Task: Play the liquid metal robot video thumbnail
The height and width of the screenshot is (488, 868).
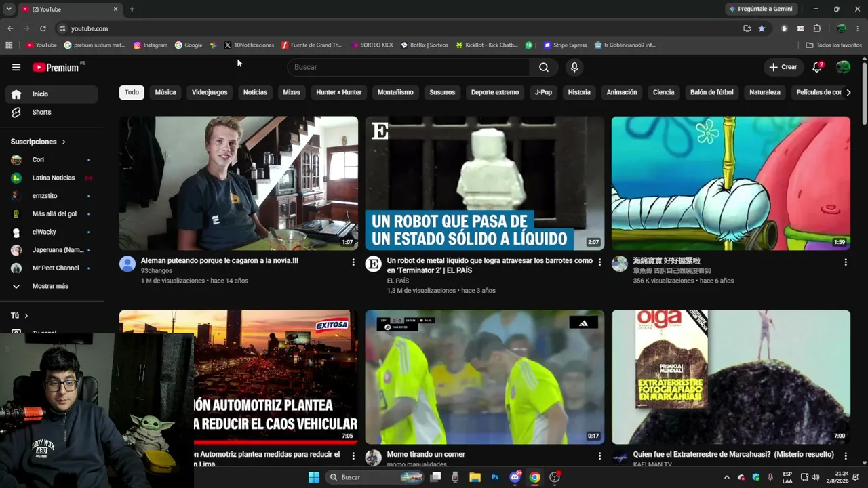Action: click(485, 184)
